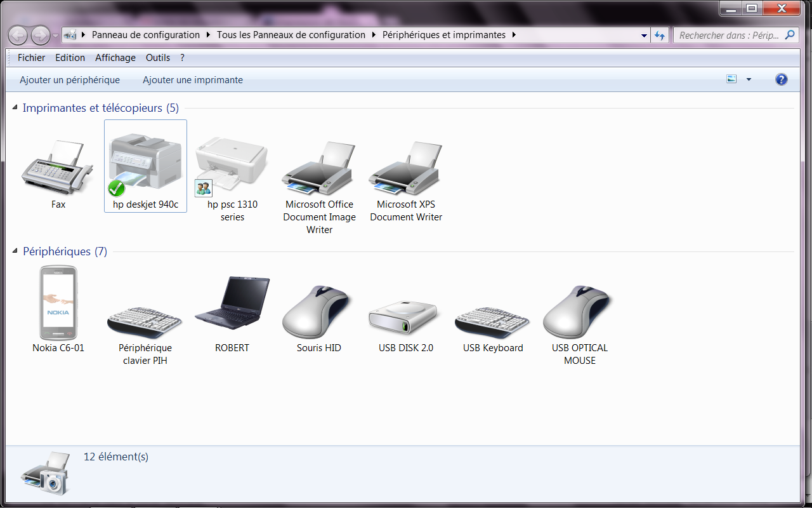Open the help button
This screenshot has width=812, height=508.
click(x=782, y=79)
